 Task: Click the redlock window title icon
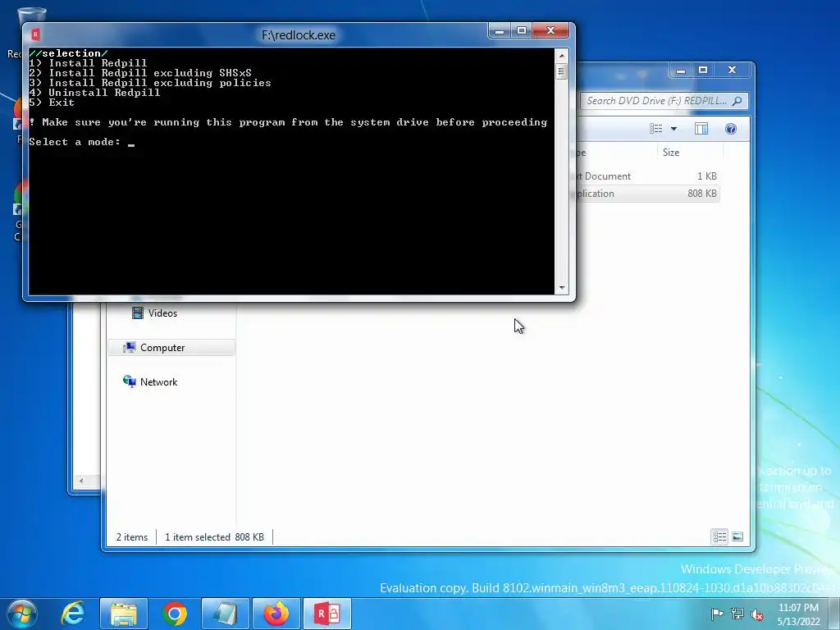pyautogui.click(x=35, y=34)
